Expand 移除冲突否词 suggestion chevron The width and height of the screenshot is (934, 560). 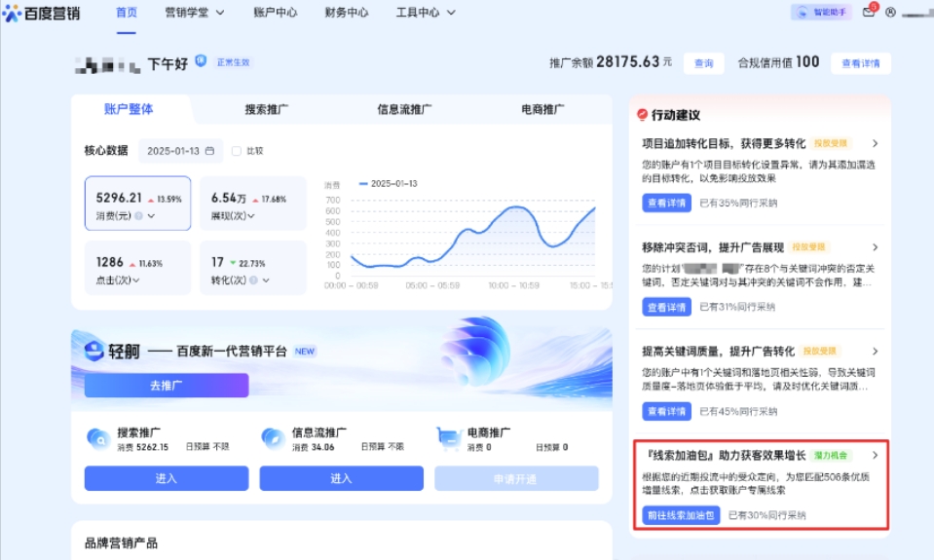coord(875,247)
